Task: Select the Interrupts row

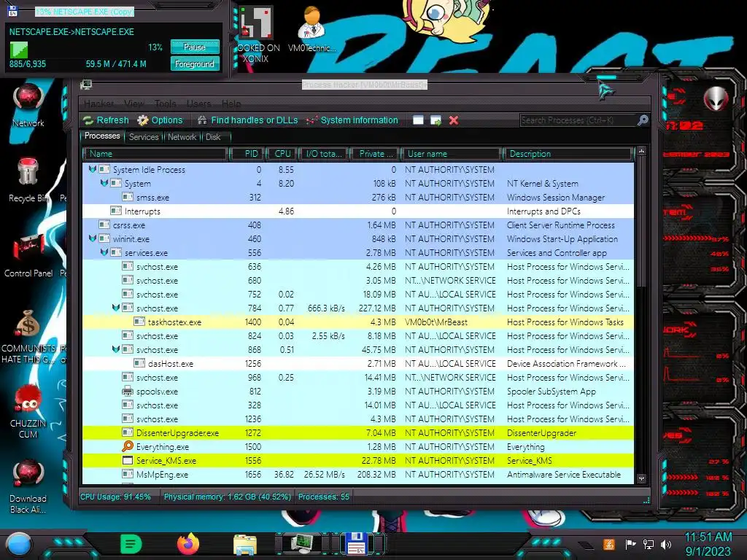Action: (x=357, y=211)
